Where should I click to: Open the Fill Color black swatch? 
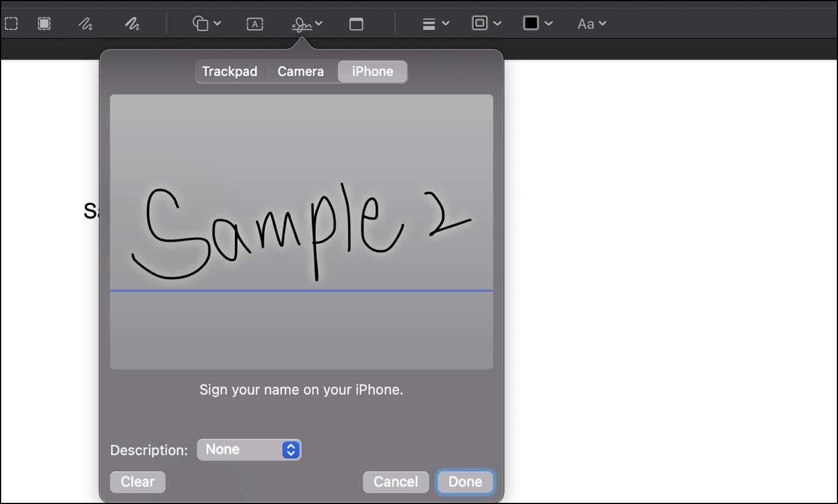tap(531, 23)
